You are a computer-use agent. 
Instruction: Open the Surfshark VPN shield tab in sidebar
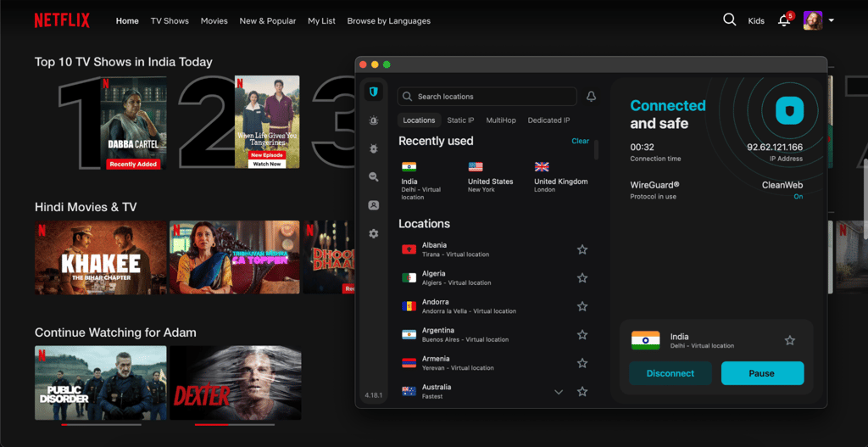coord(374,92)
